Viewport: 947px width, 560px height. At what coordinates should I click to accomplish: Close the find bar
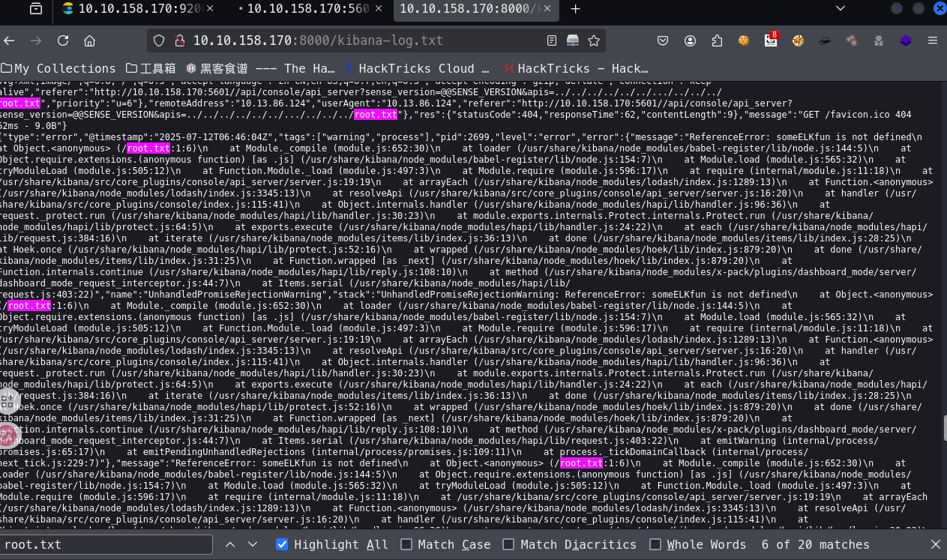point(935,544)
